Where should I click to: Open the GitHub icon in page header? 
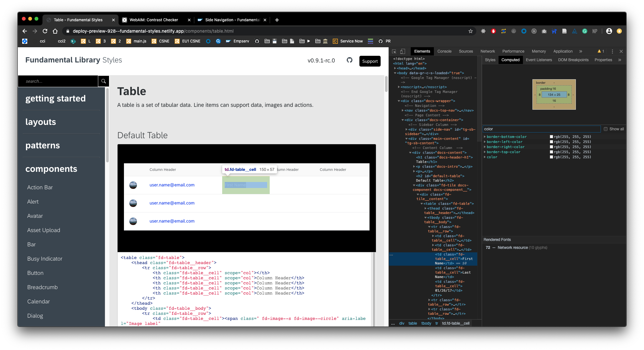point(350,60)
